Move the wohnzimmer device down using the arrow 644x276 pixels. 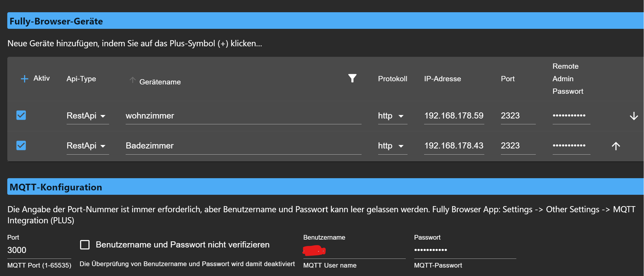point(634,116)
